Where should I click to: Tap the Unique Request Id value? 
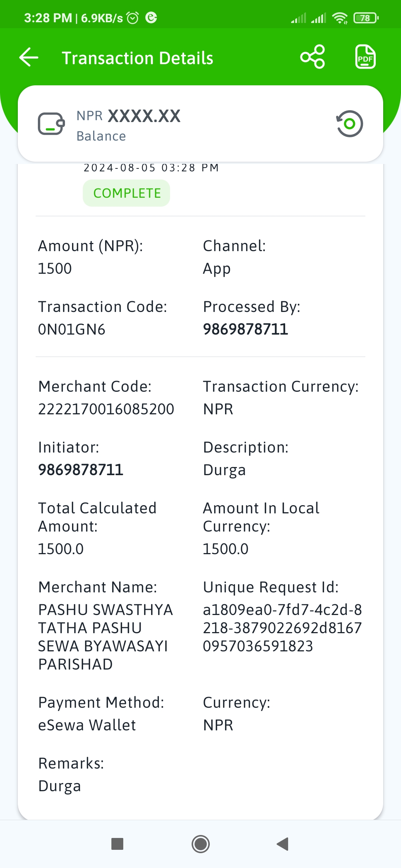[x=282, y=628]
